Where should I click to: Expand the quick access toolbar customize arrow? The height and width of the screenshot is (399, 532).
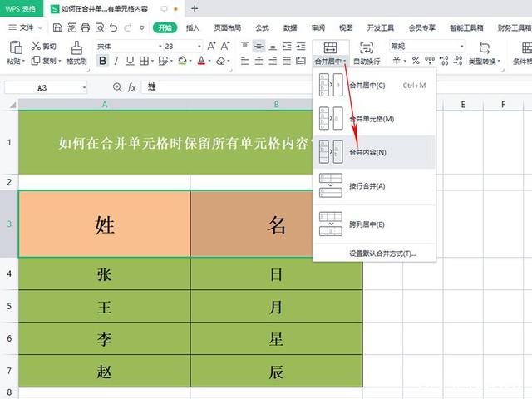pyautogui.click(x=142, y=27)
